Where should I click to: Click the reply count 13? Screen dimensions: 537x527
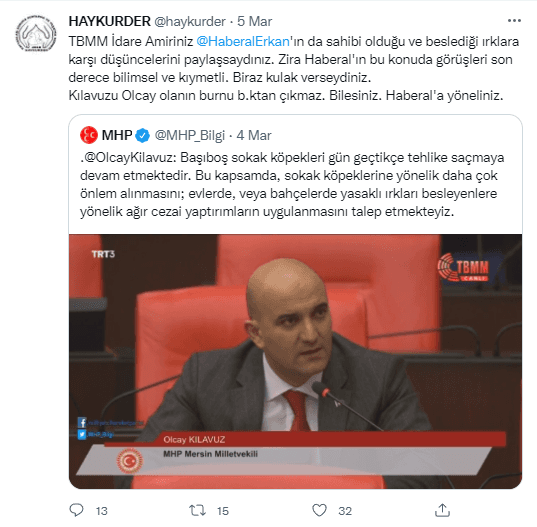coord(102,511)
